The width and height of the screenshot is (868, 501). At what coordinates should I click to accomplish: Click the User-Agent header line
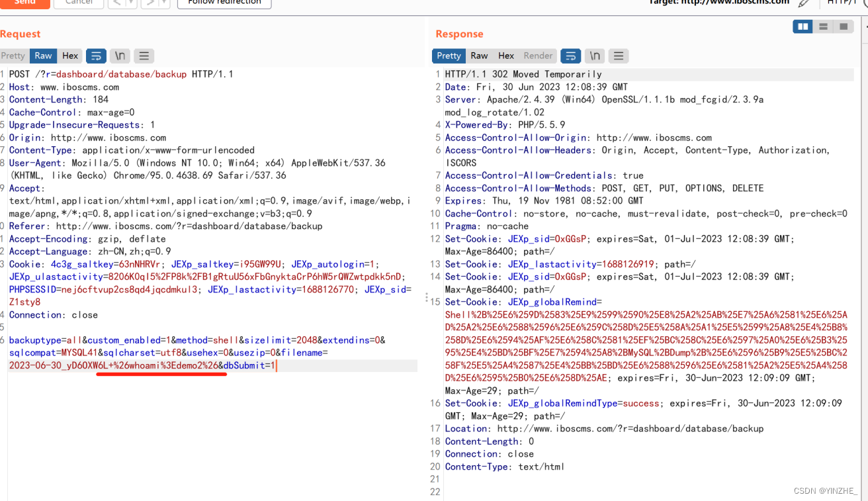(197, 169)
